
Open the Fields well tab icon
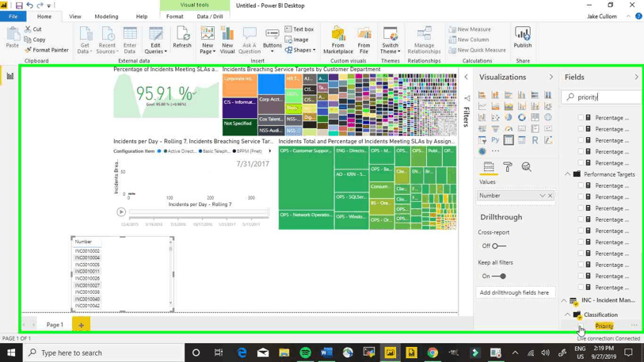click(488, 167)
